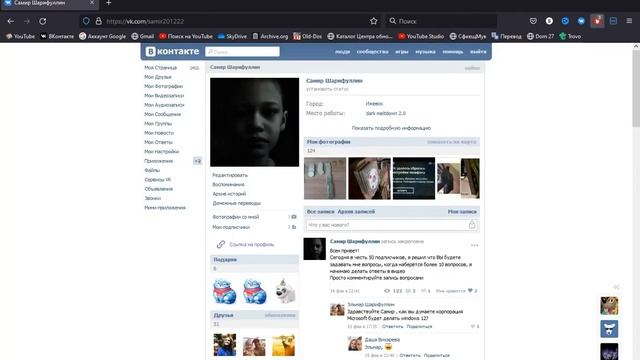Open СфекцМуя bookmark

(x=468, y=36)
